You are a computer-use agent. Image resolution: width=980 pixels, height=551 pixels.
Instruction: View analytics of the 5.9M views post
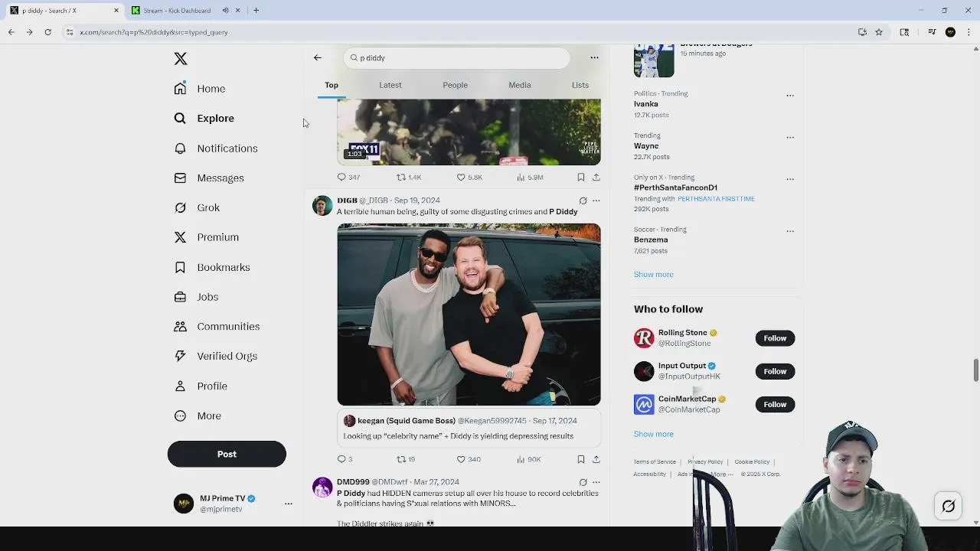click(x=530, y=177)
